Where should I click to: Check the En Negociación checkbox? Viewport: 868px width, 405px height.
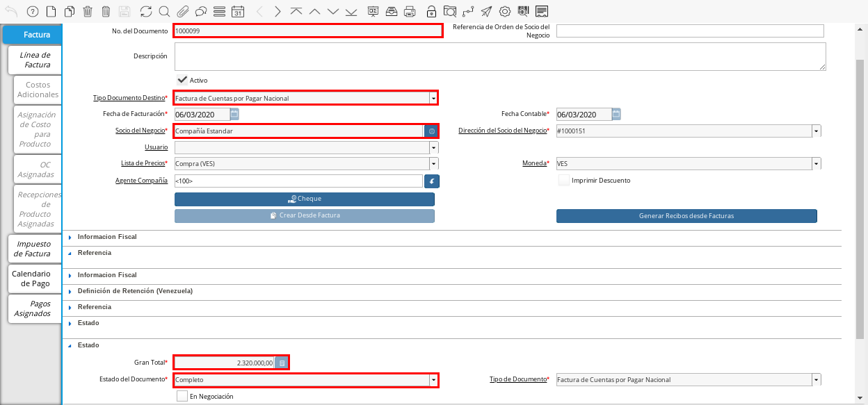tap(182, 396)
